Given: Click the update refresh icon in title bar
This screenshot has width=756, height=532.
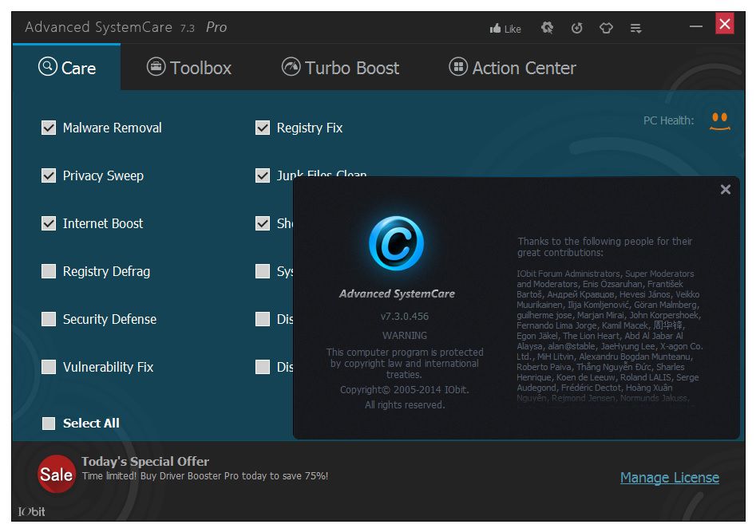Looking at the screenshot, I should 576,28.
